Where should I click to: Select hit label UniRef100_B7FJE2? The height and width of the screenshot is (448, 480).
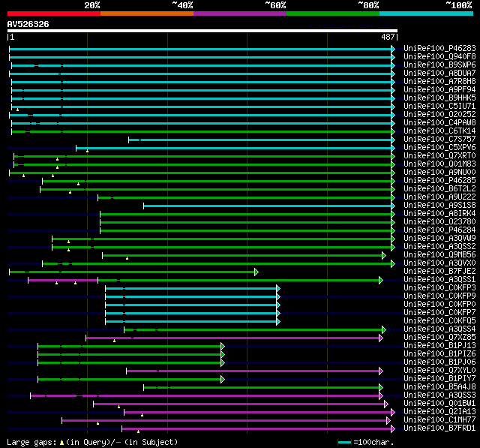pos(439,272)
